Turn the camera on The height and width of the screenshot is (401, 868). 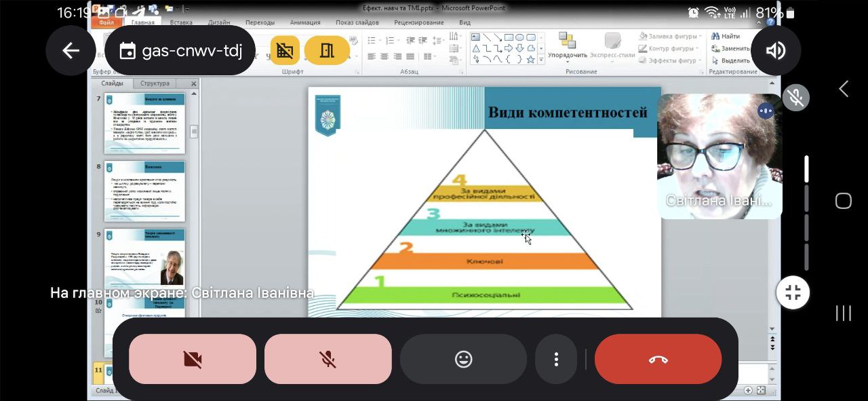coord(193,359)
